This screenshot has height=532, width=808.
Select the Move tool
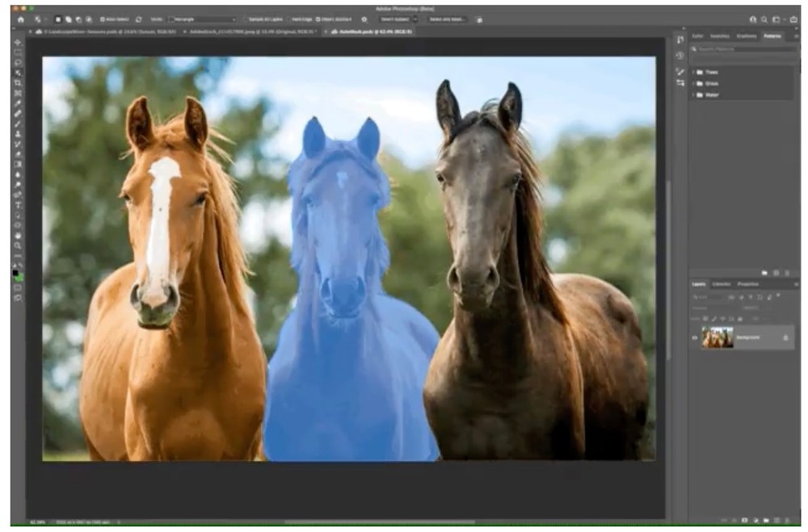(18, 42)
